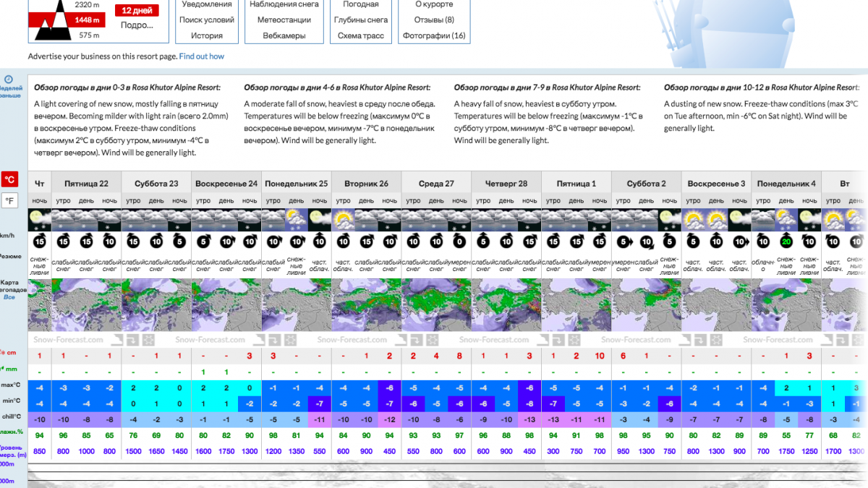The width and height of the screenshot is (868, 488).
Task: Click the Find out how link
Action: coord(202,56)
